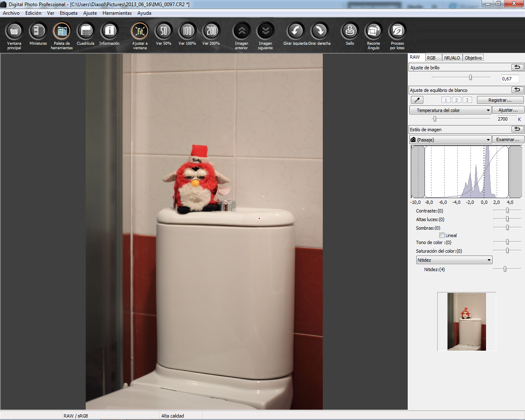The image size is (525, 420).
Task: Enable the Lineal checkbox
Action: (442, 235)
